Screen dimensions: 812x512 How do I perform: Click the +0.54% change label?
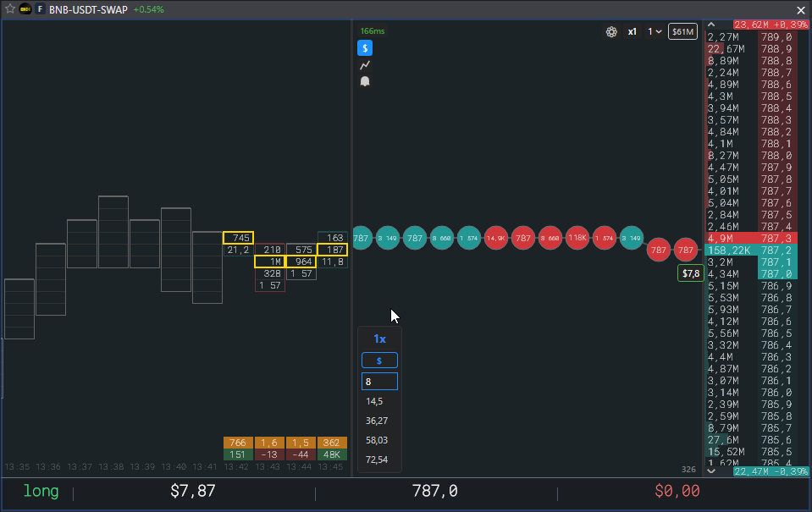click(149, 10)
